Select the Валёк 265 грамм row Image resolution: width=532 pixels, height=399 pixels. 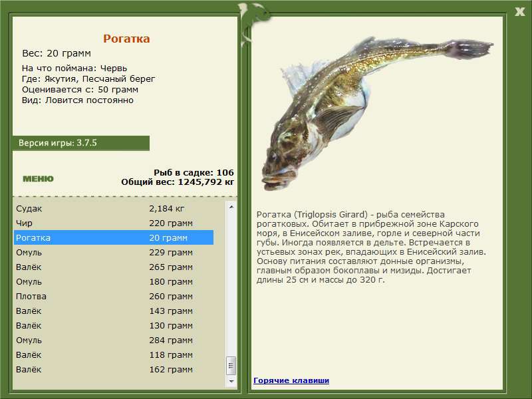tap(114, 267)
